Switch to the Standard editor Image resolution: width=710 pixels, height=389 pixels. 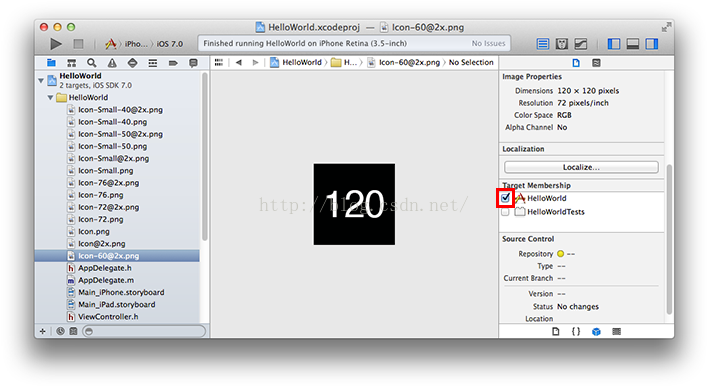[x=542, y=43]
